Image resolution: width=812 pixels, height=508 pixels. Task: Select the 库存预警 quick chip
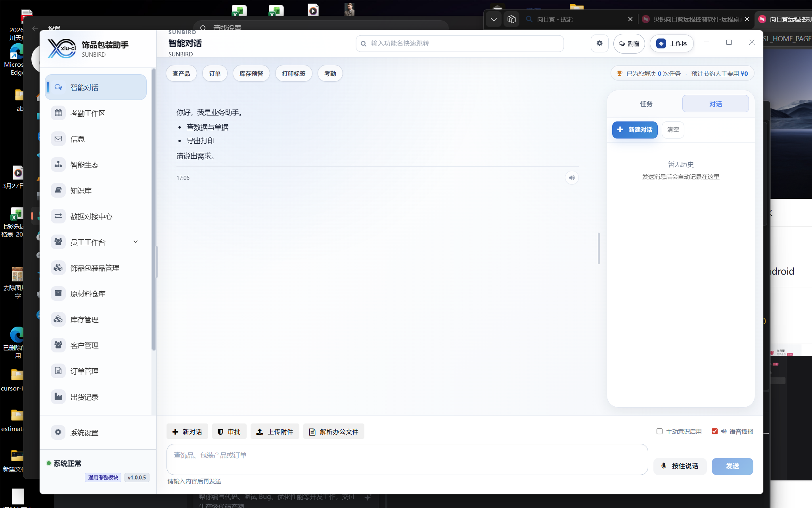click(x=251, y=73)
